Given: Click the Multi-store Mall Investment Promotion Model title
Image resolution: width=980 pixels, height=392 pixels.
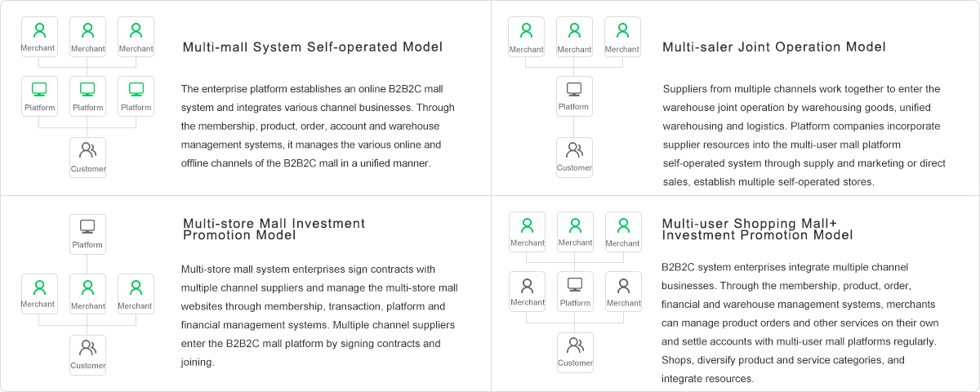Looking at the screenshot, I should pos(274,229).
